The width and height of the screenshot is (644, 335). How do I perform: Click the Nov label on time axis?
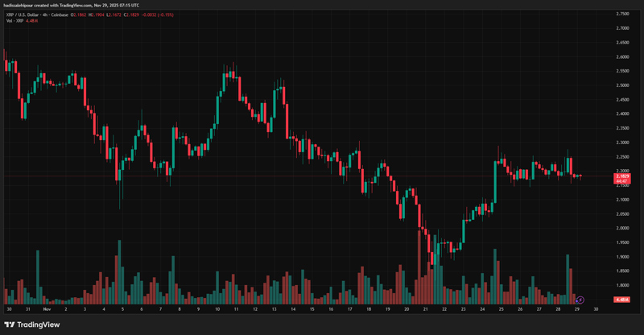pyautogui.click(x=46, y=309)
